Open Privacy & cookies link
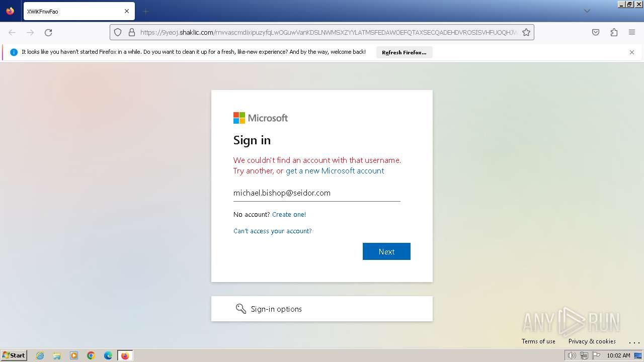Image resolution: width=644 pixels, height=362 pixels. [x=592, y=341]
